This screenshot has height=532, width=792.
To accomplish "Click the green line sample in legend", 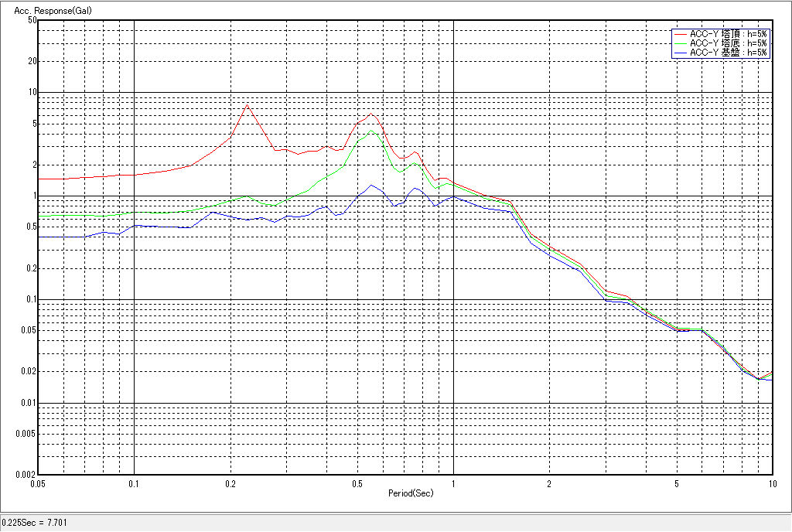I will (681, 43).
